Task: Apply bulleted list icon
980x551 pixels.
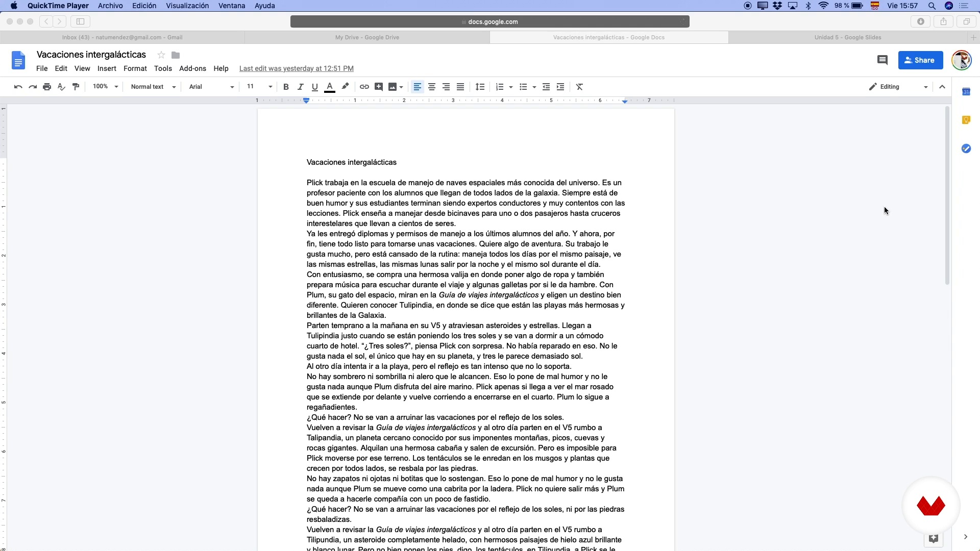Action: (x=523, y=87)
